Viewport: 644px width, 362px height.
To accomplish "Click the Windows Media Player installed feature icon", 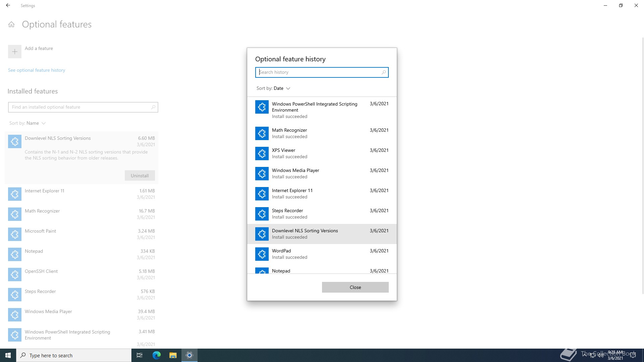I will click(x=15, y=315).
